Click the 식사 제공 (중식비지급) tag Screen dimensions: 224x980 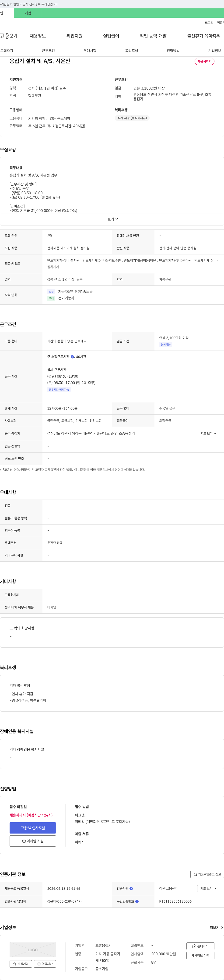tap(132, 118)
